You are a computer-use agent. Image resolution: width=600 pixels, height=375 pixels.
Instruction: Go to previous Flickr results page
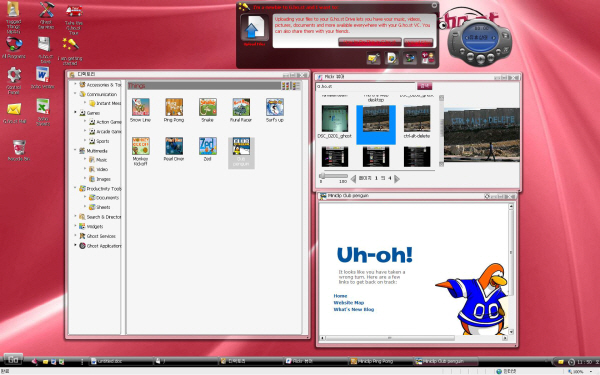click(353, 178)
